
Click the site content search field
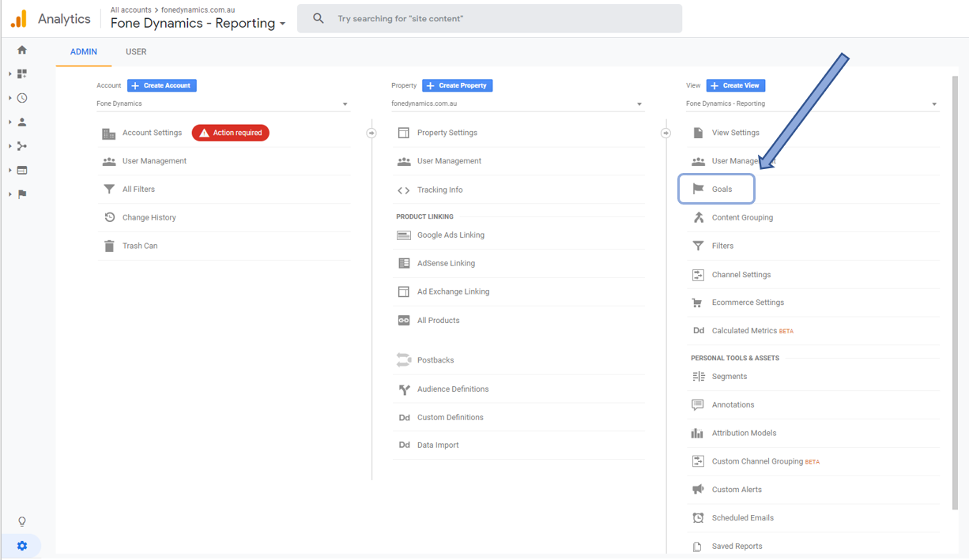[x=490, y=18]
